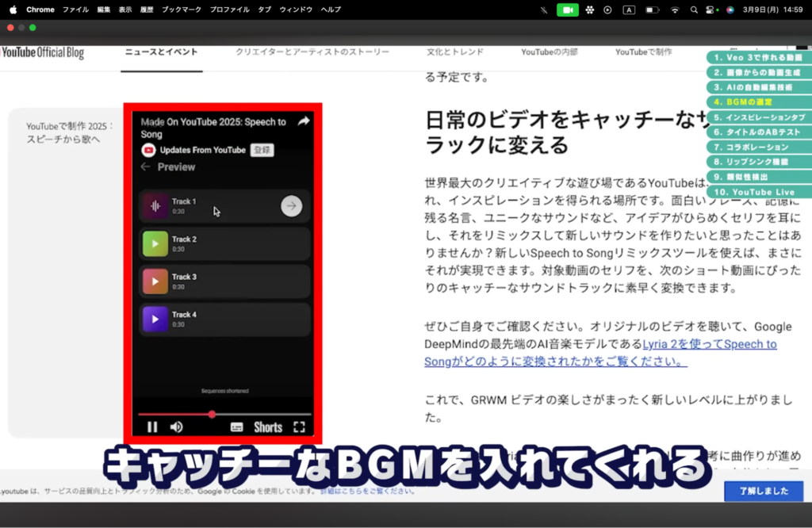
Task: Play Track 2 with the green button
Action: (155, 244)
